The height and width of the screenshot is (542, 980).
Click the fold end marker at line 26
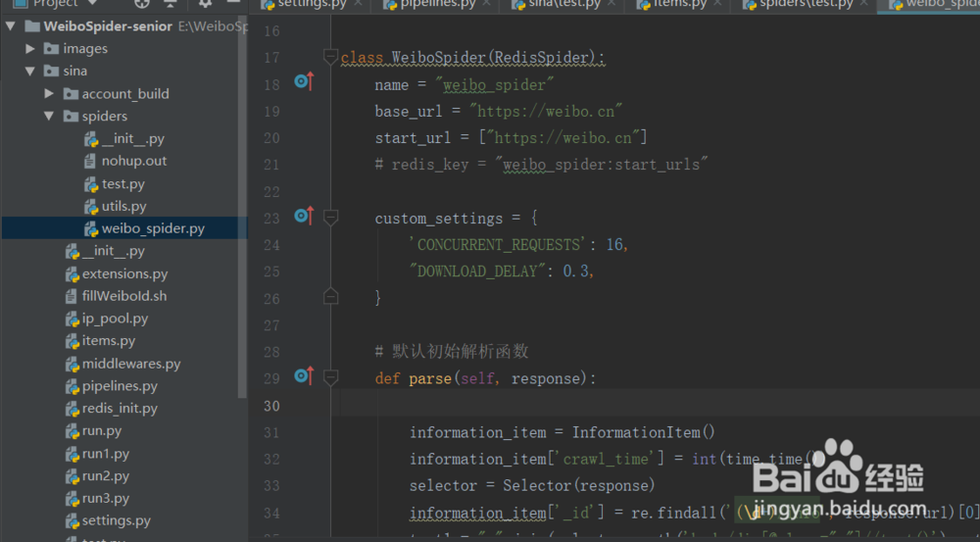pyautogui.click(x=330, y=296)
